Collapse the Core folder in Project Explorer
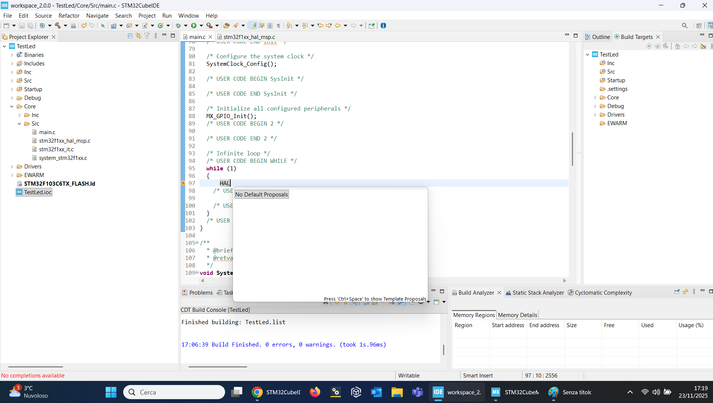 click(12, 106)
